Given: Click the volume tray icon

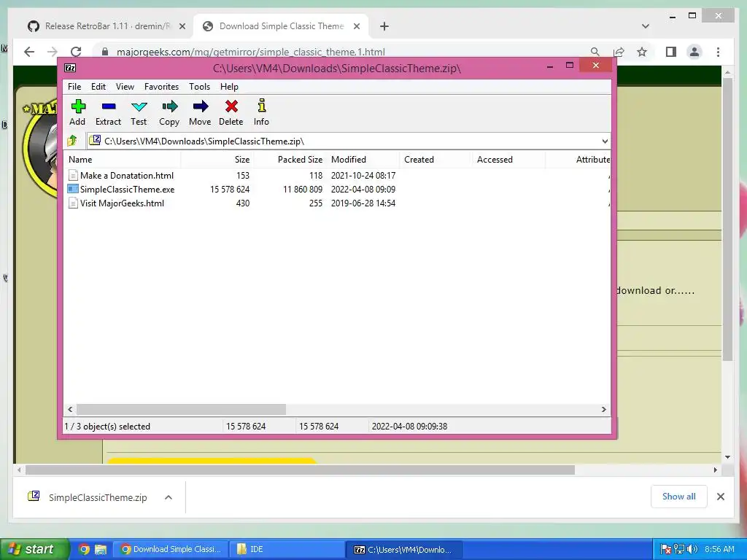Looking at the screenshot, I should point(692,549).
